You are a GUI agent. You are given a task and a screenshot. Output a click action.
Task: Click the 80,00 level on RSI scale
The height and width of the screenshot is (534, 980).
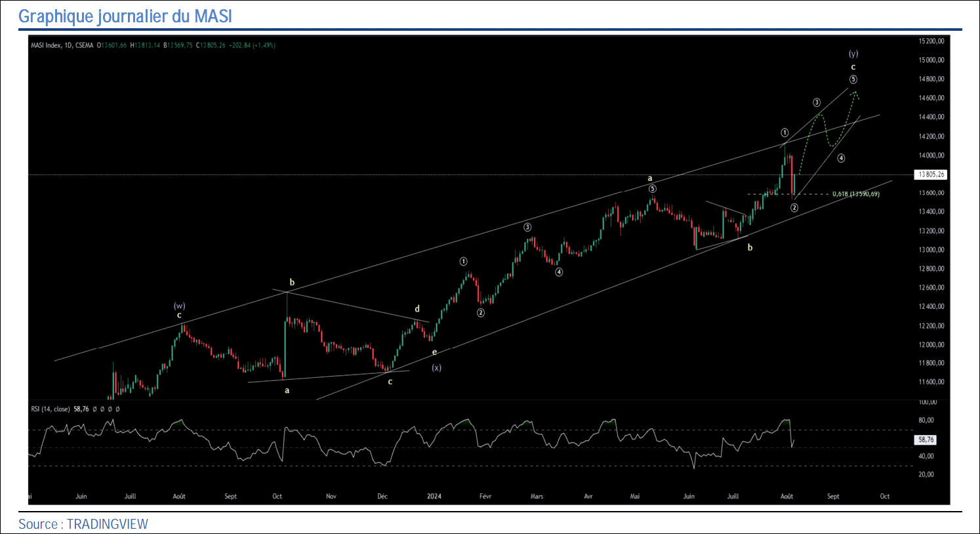[926, 420]
